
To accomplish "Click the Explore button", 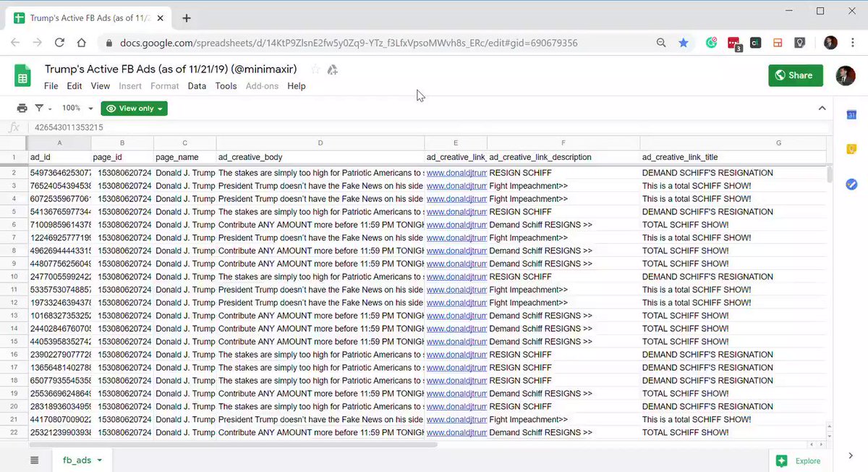I will 799,461.
